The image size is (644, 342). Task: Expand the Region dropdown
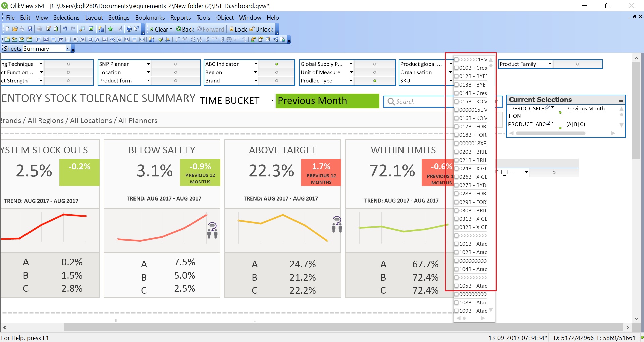tap(256, 72)
